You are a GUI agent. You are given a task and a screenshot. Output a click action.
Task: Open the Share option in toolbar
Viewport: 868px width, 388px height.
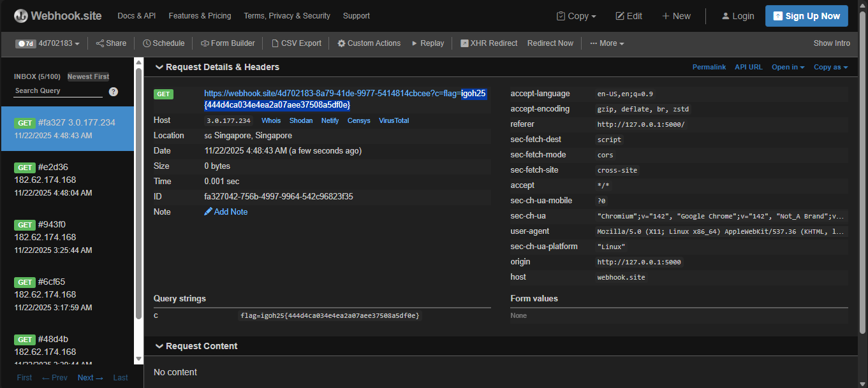(x=111, y=43)
